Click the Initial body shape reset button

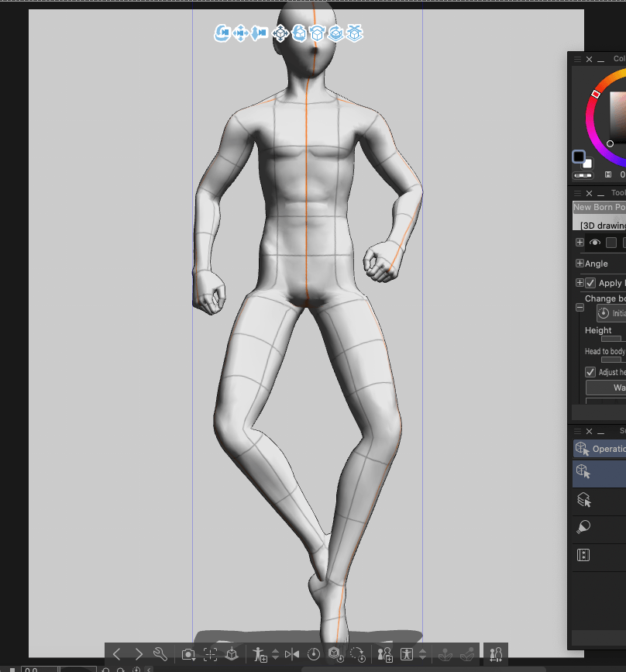pyautogui.click(x=611, y=313)
